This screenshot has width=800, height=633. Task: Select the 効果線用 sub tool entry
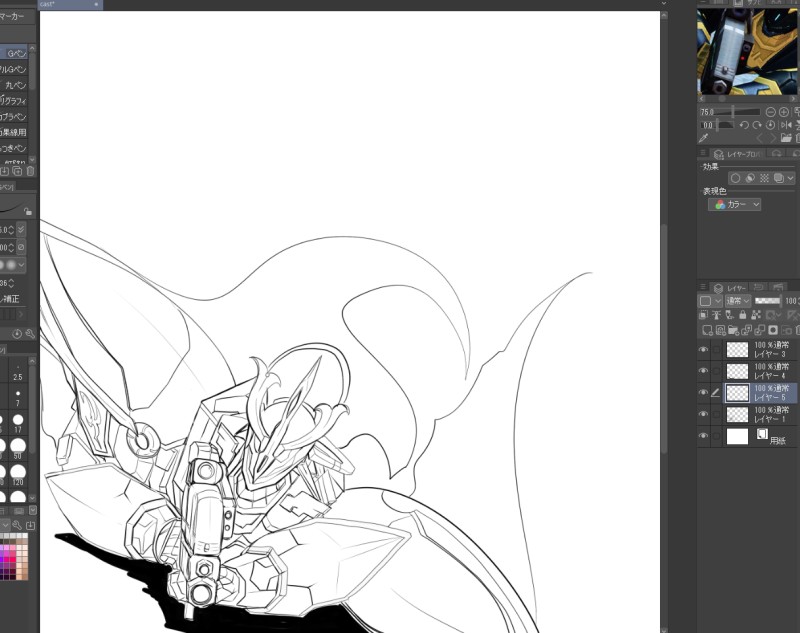click(14, 132)
